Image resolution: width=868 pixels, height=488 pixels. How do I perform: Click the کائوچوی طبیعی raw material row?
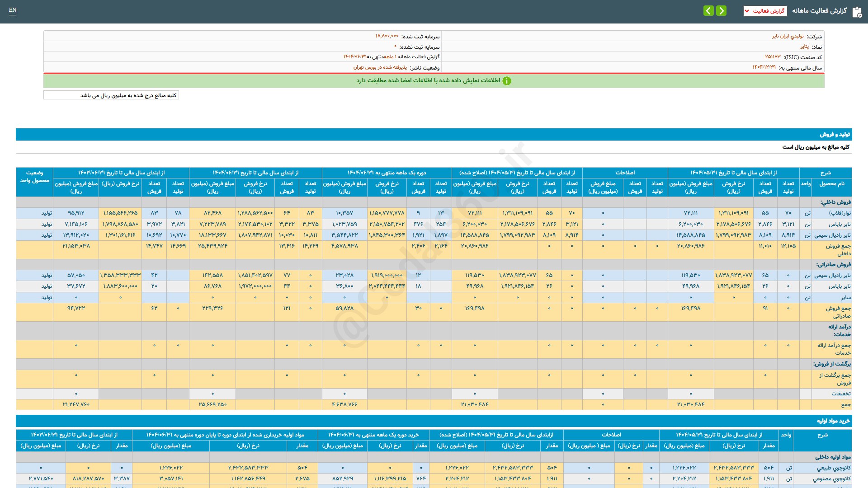tap(833, 468)
